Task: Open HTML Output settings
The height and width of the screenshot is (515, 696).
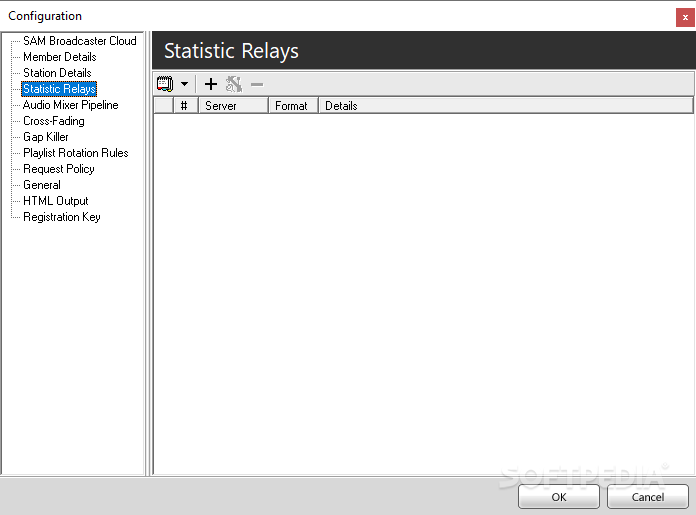Action: click(x=55, y=201)
